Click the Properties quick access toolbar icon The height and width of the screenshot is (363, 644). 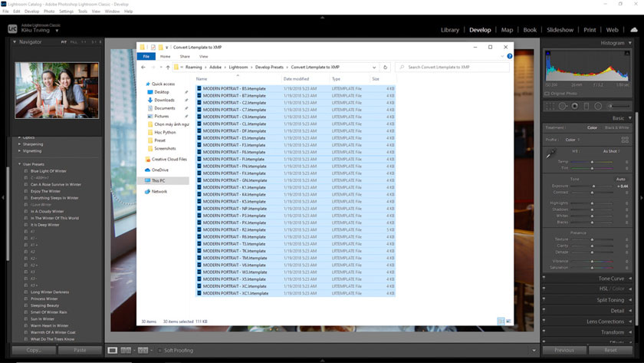click(153, 48)
